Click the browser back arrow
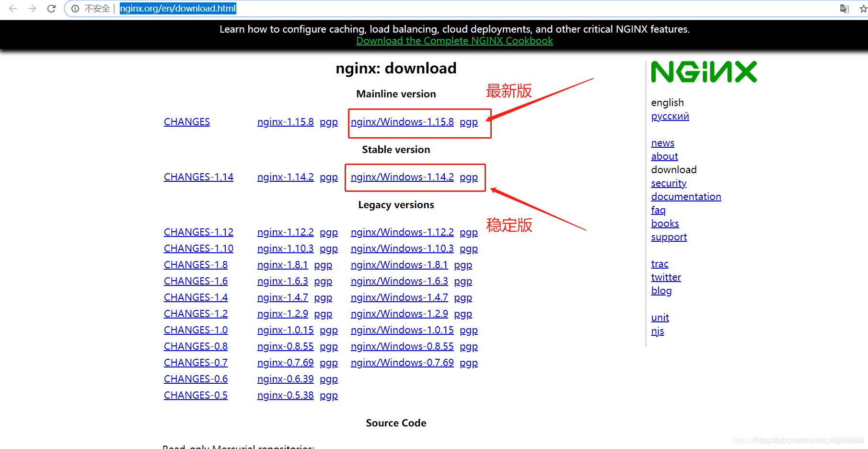868x449 pixels. [x=13, y=9]
